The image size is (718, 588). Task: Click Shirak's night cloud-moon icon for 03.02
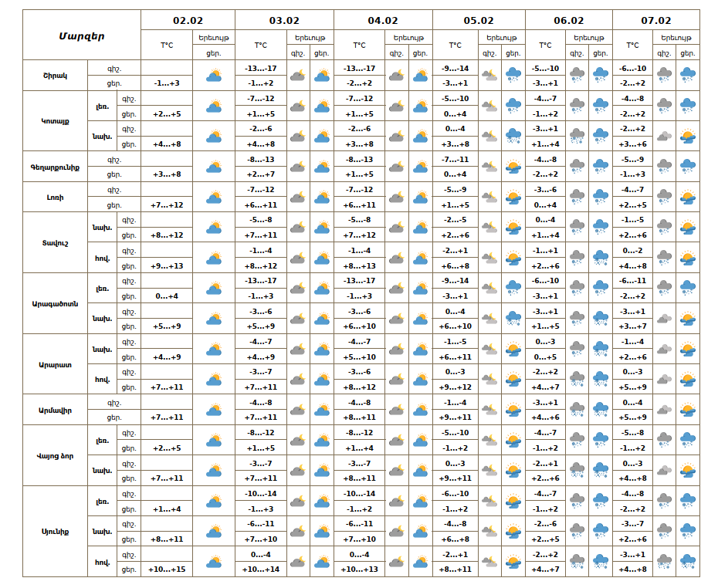click(298, 76)
